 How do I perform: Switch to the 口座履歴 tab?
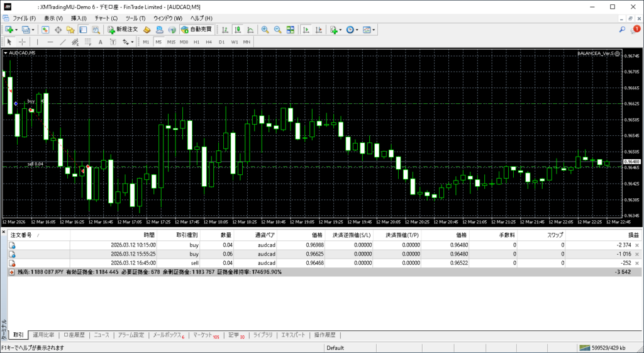[74, 335]
